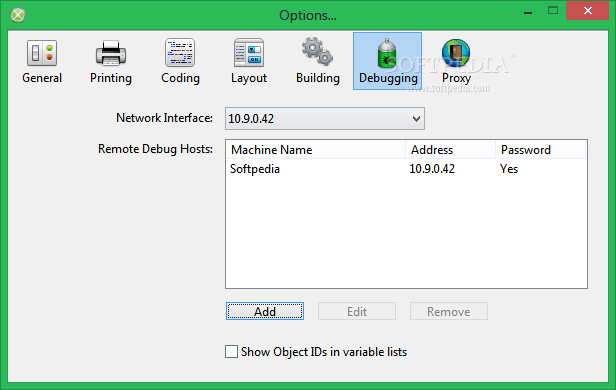Close the Options window
This screenshot has height=390, width=616.
point(587,11)
